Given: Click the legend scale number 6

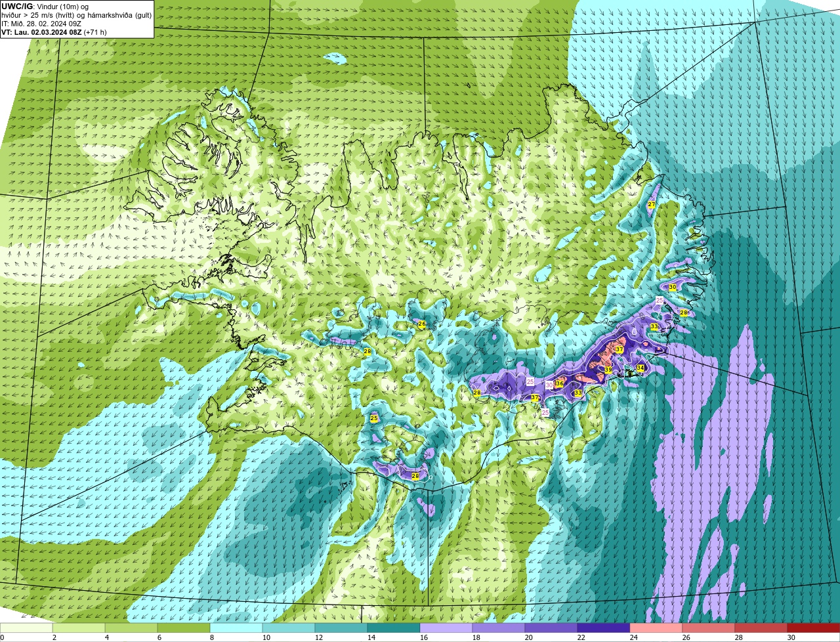Looking at the screenshot, I should pos(159,637).
